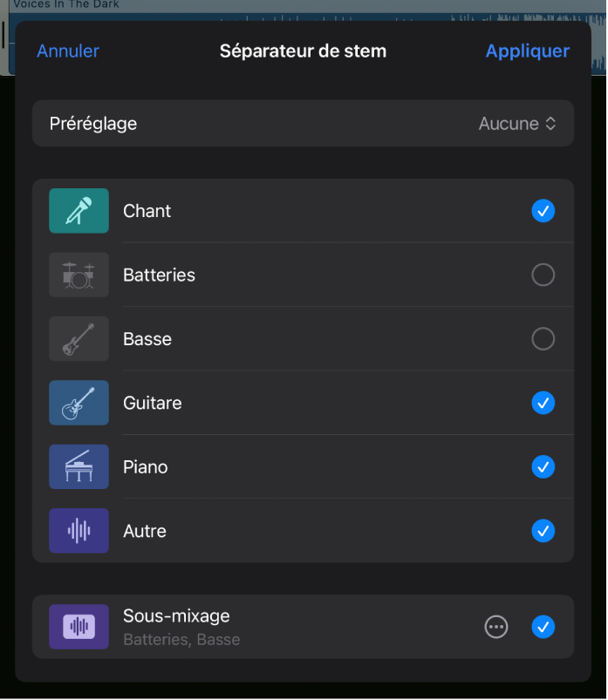This screenshot has width=608, height=700.
Task: Open the Préréglage dropdown showing Aucune
Action: pyautogui.click(x=517, y=124)
